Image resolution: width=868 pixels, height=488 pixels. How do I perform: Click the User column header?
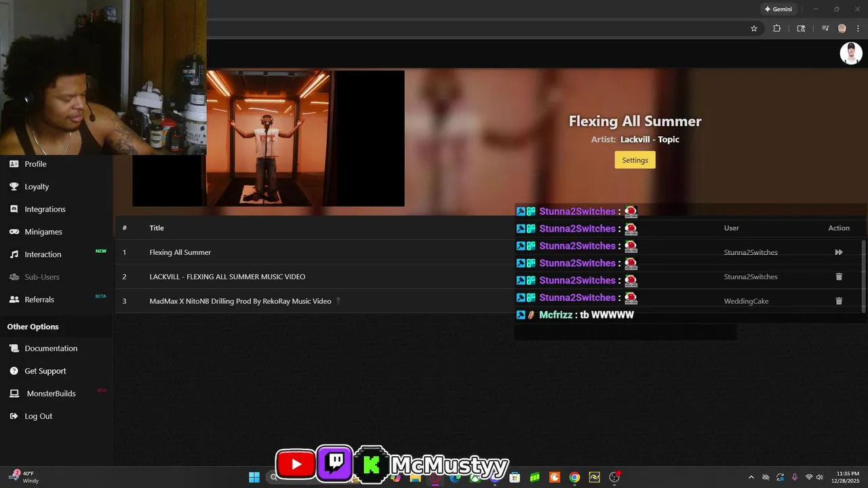pos(731,228)
